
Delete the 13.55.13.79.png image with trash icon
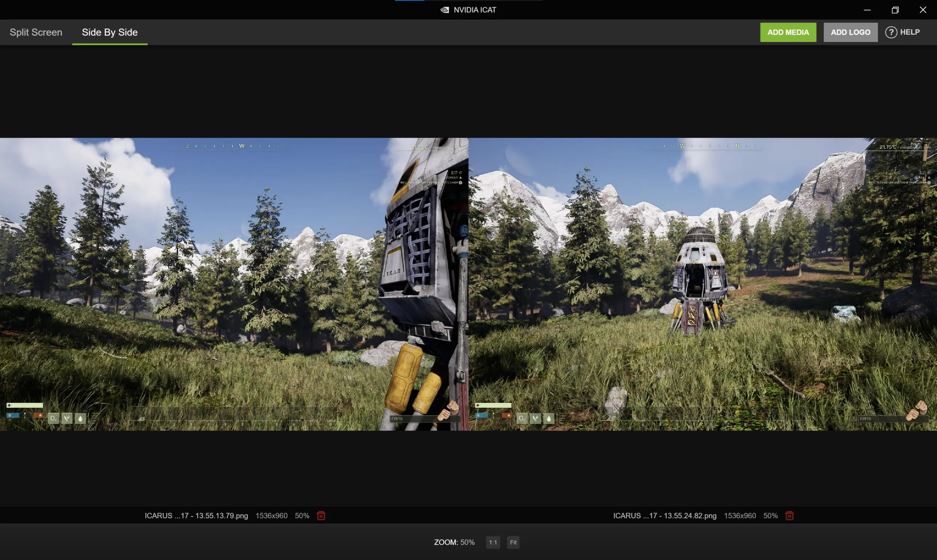(321, 515)
